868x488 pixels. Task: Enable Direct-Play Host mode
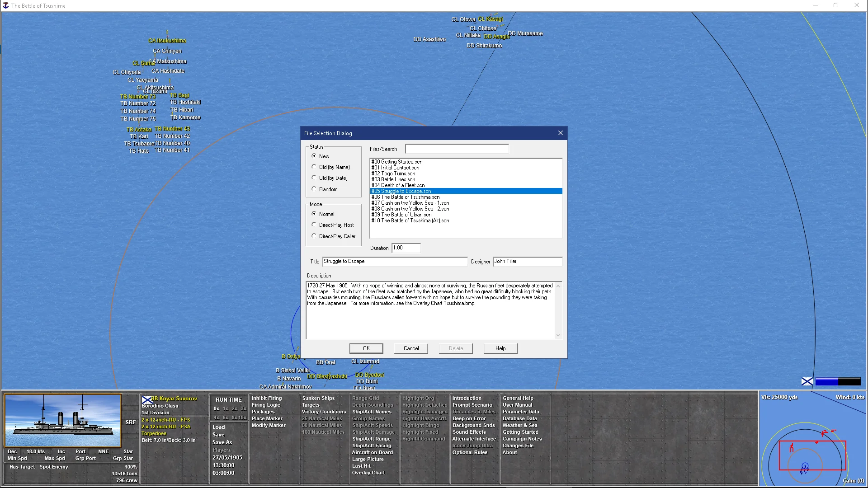tap(314, 225)
